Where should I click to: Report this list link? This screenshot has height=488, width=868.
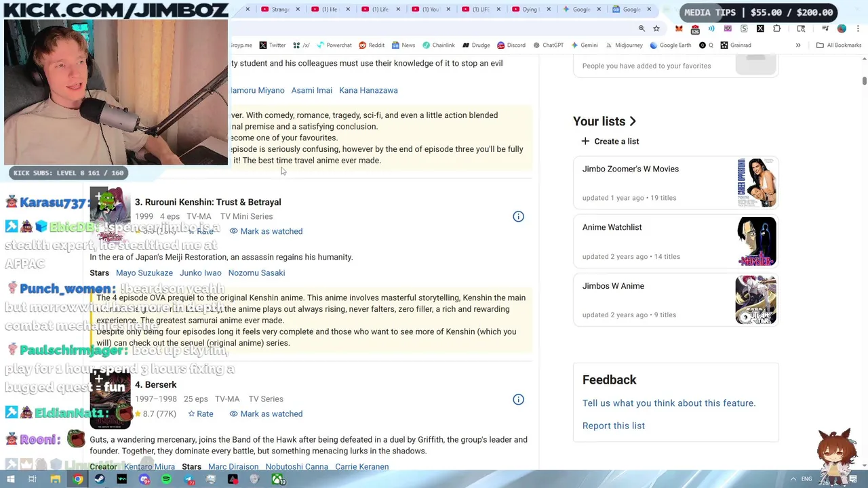click(x=614, y=426)
